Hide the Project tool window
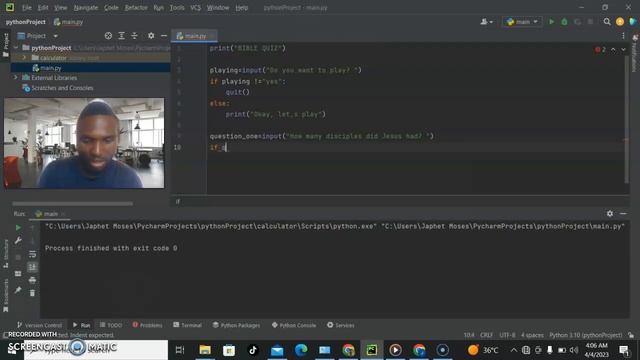640x360 pixels. point(164,36)
